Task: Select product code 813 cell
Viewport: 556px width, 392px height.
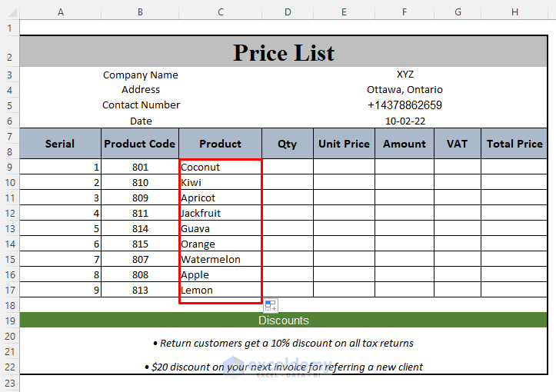Action: (140, 290)
